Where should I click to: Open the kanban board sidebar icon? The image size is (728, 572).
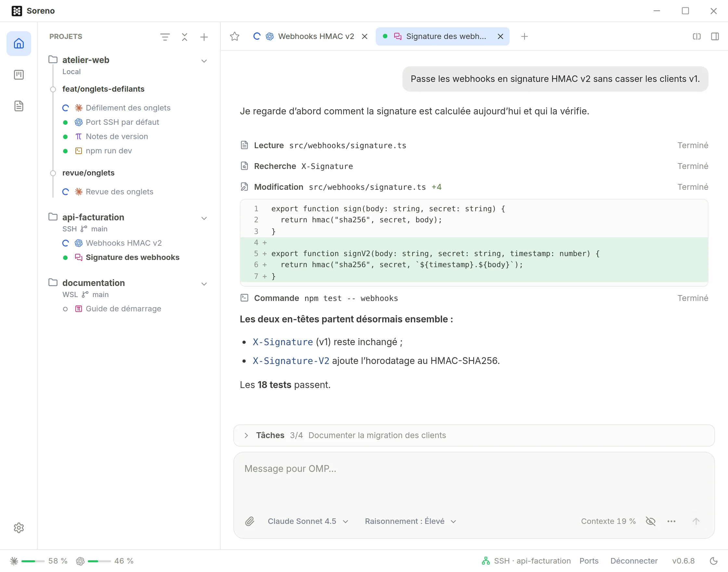click(19, 75)
